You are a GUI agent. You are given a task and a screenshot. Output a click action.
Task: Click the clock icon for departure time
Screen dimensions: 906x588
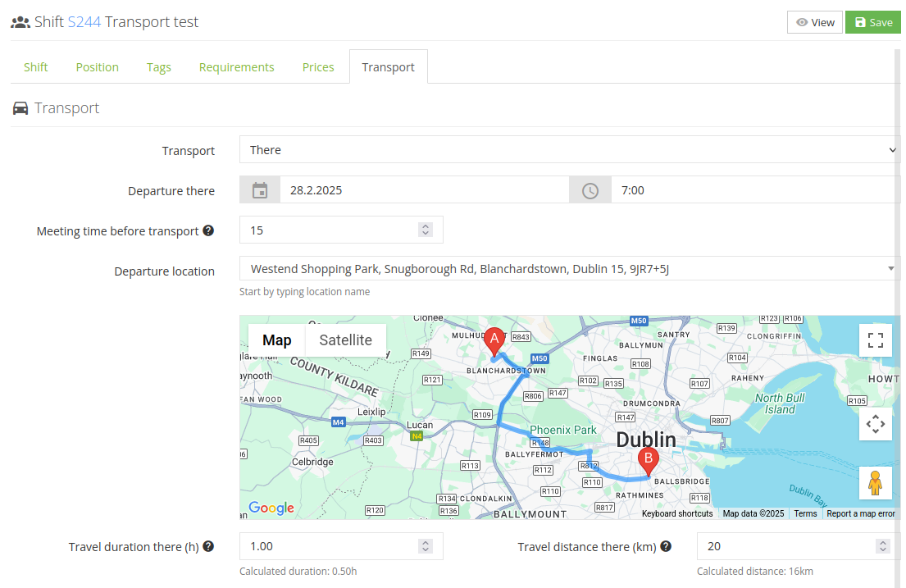pyautogui.click(x=590, y=190)
